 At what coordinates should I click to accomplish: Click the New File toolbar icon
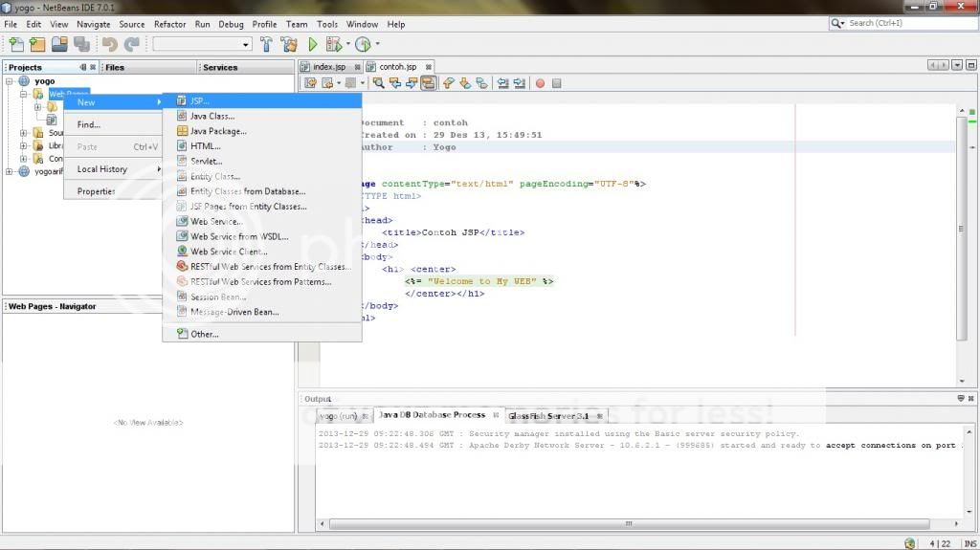coord(15,44)
